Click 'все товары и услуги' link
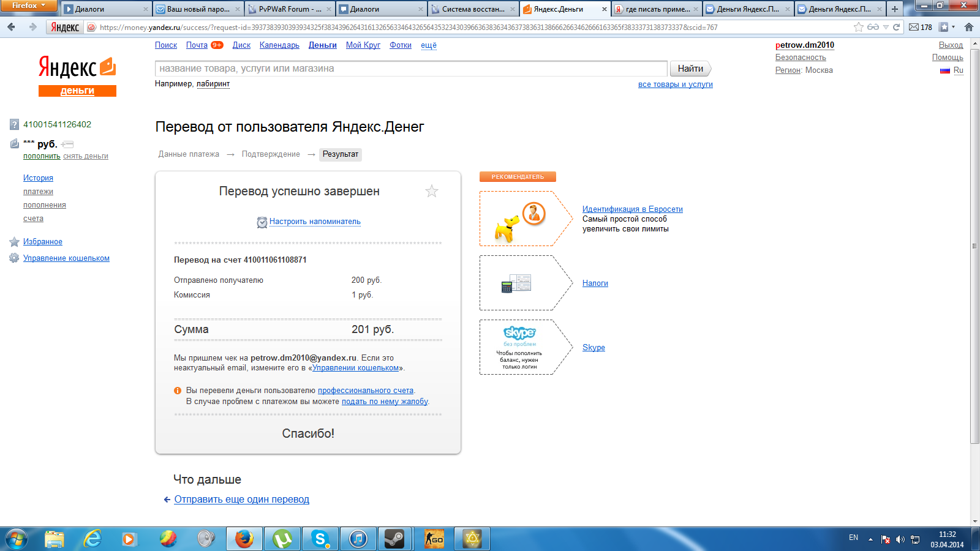 coord(676,84)
